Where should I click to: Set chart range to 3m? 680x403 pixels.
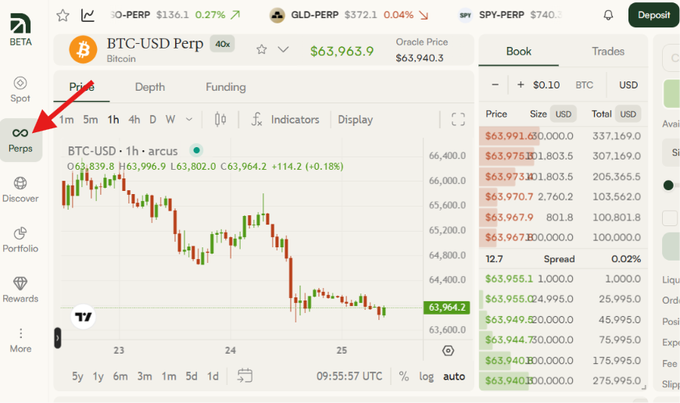pos(145,376)
